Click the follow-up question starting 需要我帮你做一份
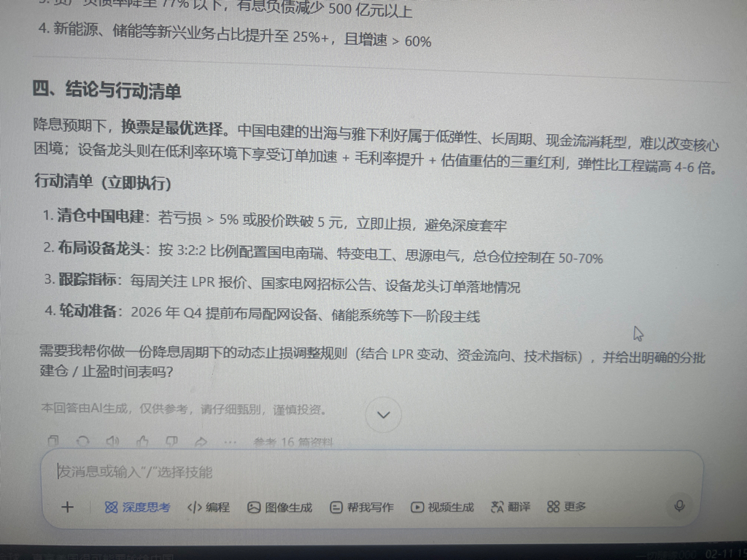Screen dimensions: 747x560 coord(373,362)
